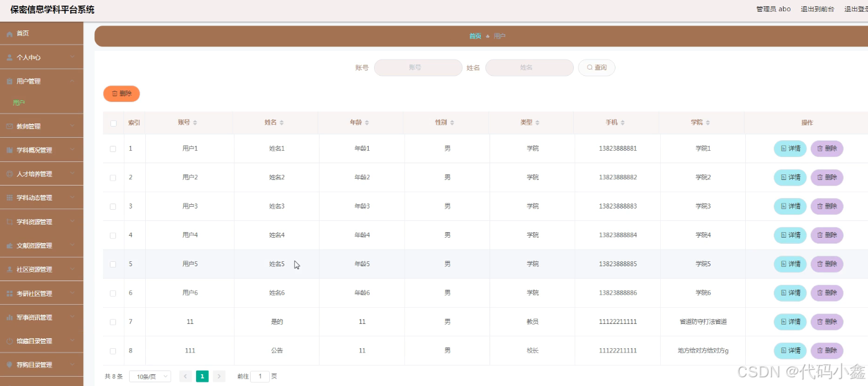Open 个人中心 via its person icon
Screen dimensions: 868x386
coord(9,57)
